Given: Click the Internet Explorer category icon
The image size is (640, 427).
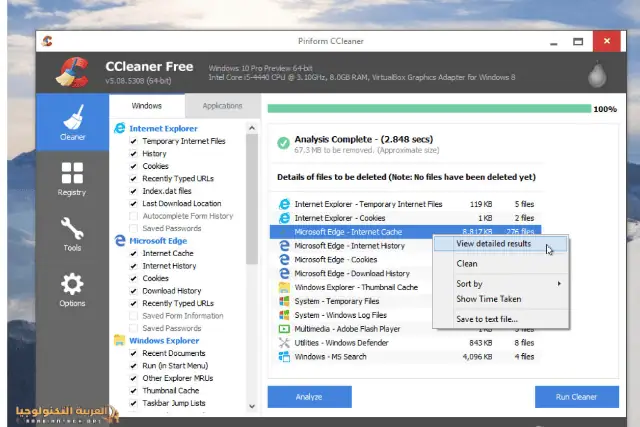Looking at the screenshot, I should click(120, 128).
